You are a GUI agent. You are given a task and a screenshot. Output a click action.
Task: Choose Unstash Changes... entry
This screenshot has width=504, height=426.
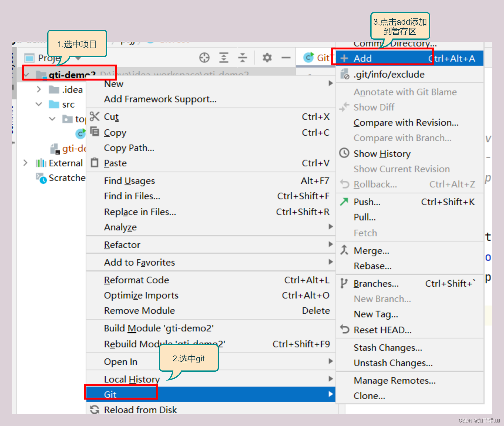409,363
